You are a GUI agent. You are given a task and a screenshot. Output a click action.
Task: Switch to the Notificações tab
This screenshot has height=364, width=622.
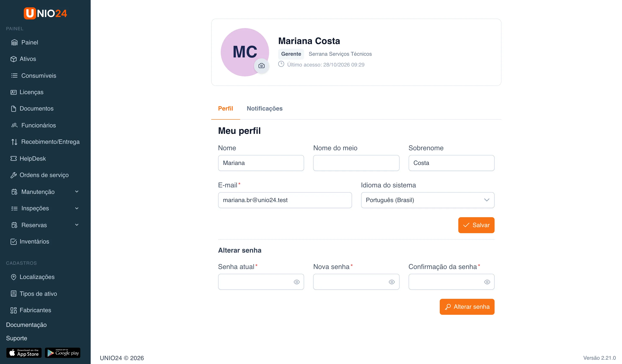pyautogui.click(x=265, y=109)
